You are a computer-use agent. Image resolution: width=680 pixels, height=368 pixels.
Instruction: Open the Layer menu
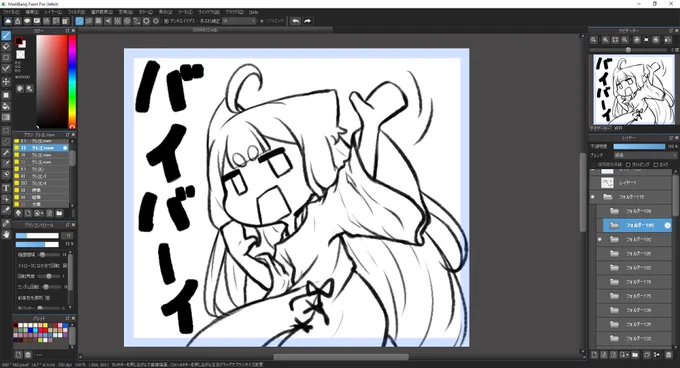(53, 12)
